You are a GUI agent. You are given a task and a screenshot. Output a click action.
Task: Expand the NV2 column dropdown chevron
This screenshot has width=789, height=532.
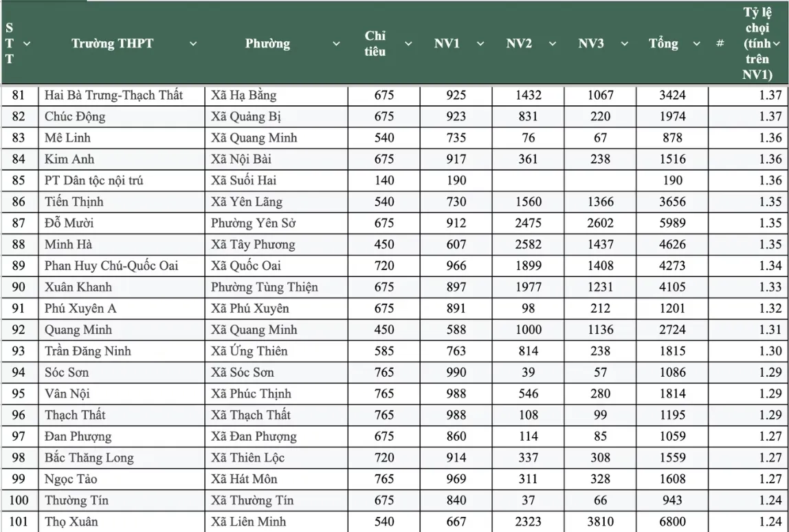(553, 43)
